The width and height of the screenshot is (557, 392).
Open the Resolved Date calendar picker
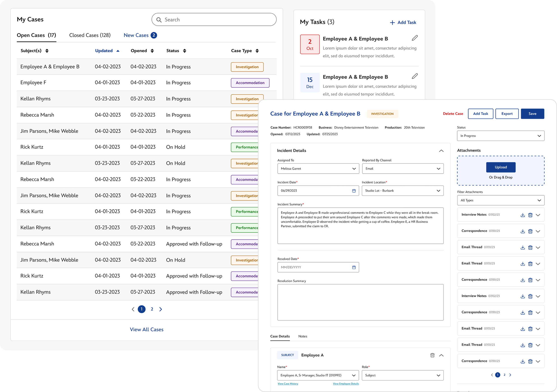coord(354,267)
